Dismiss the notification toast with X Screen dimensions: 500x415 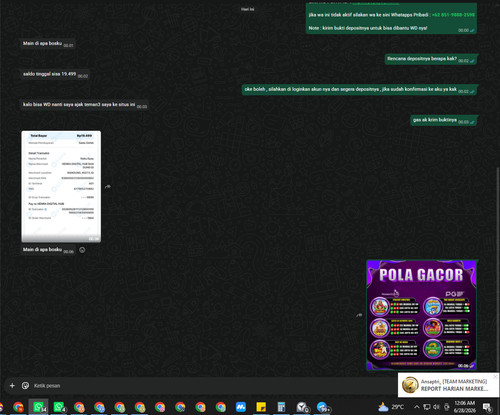[495, 376]
